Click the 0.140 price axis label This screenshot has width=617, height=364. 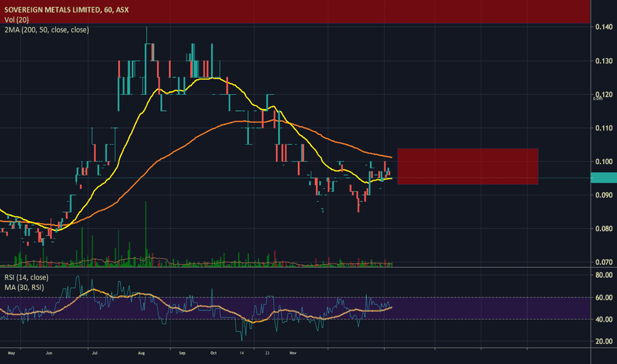click(604, 26)
